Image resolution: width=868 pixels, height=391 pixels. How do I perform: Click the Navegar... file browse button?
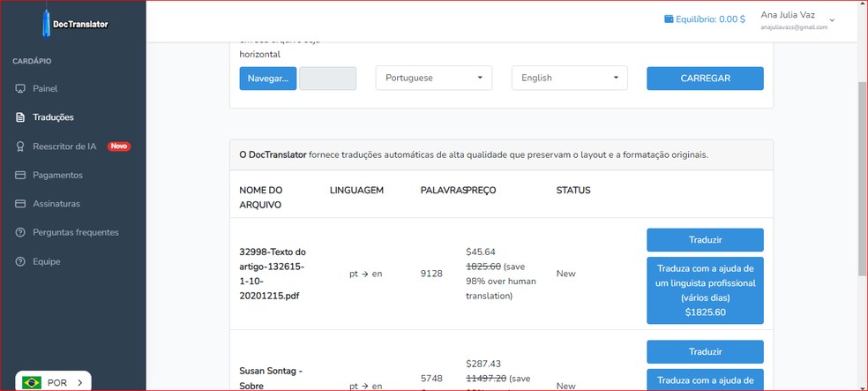tap(268, 78)
